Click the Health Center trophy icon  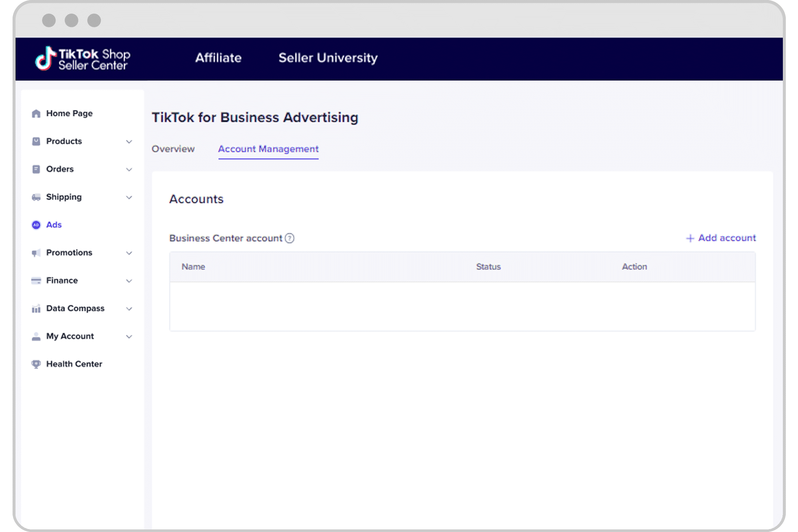[x=36, y=364]
